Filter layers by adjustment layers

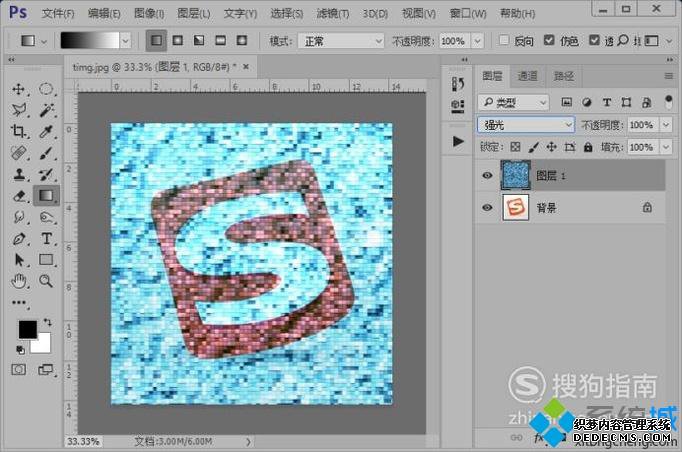coord(586,102)
